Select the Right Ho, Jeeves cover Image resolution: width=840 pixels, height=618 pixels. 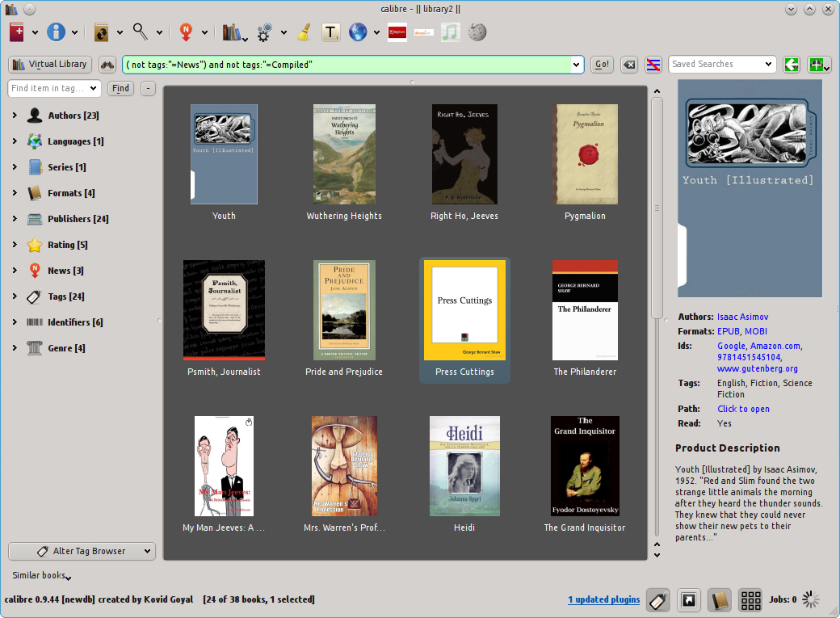click(464, 154)
